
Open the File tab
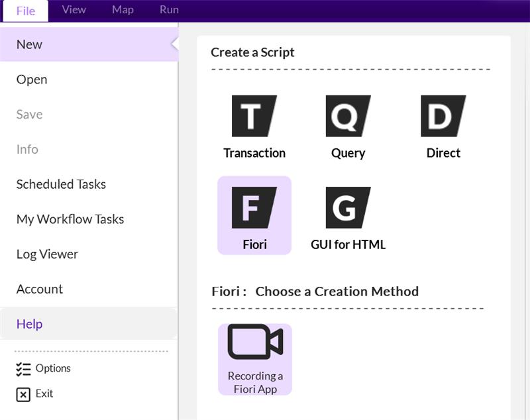pyautogui.click(x=26, y=11)
